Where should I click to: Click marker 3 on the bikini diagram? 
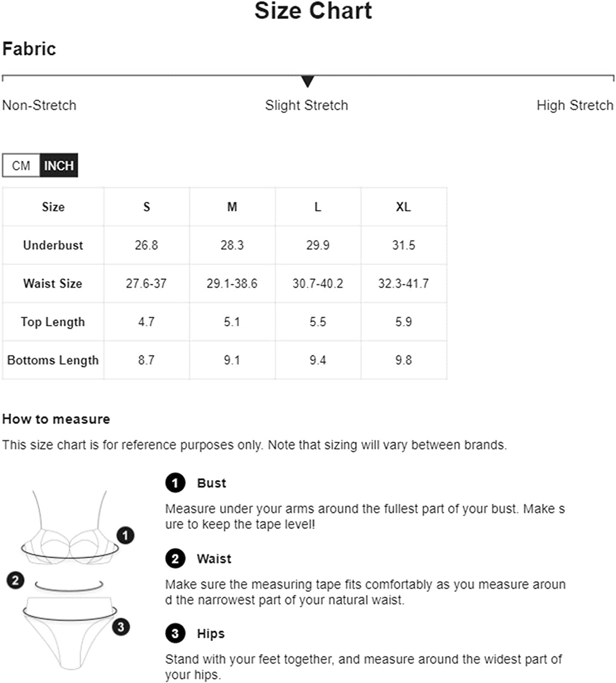click(121, 627)
